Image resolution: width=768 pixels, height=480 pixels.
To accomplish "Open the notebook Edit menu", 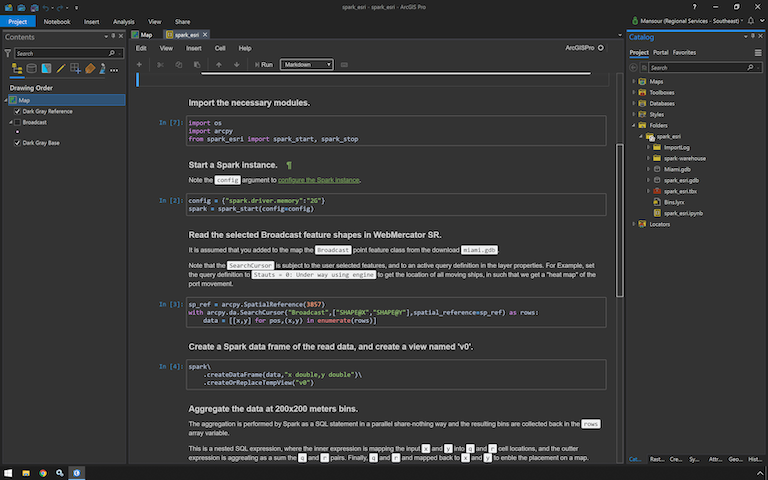I will [141, 48].
